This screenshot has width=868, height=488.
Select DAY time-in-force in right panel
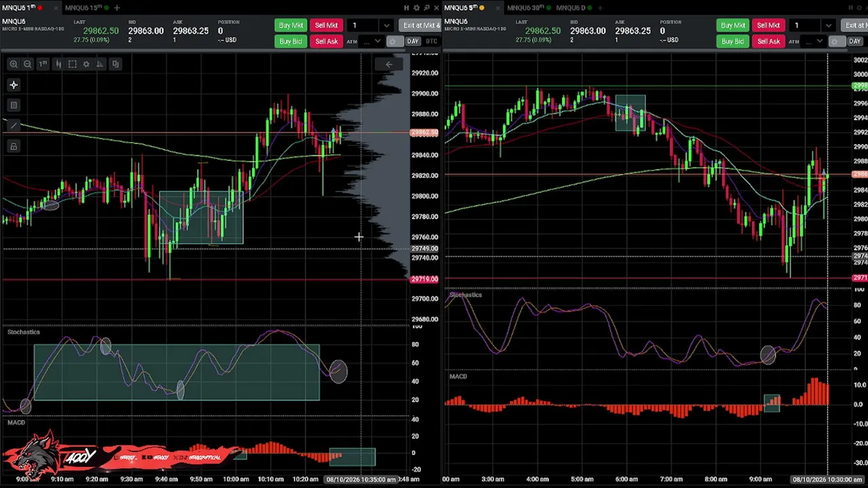point(854,41)
